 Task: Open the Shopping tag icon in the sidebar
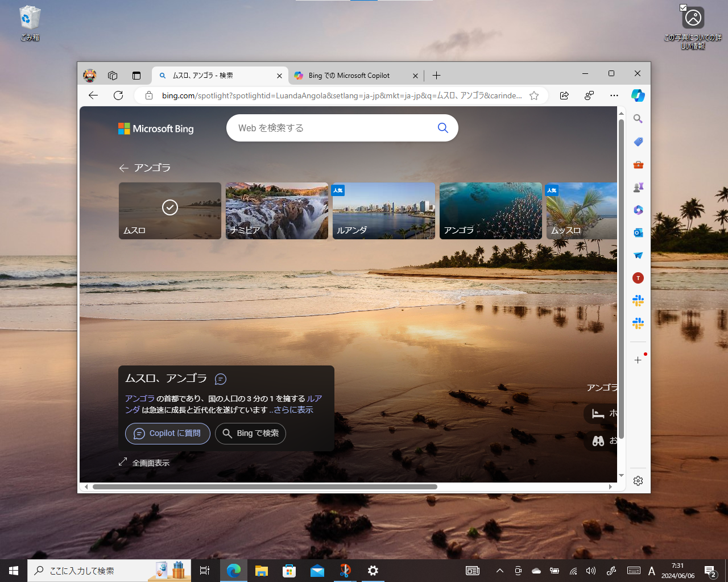(638, 142)
